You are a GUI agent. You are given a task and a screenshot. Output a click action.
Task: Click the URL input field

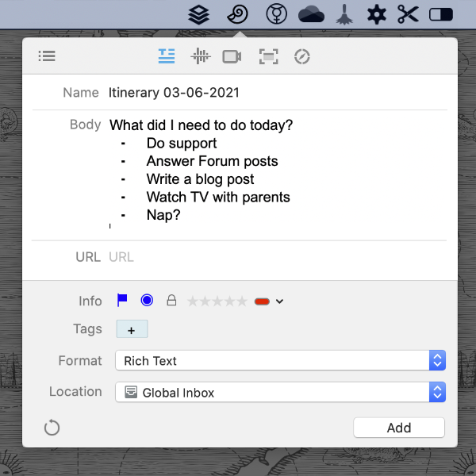tap(278, 257)
